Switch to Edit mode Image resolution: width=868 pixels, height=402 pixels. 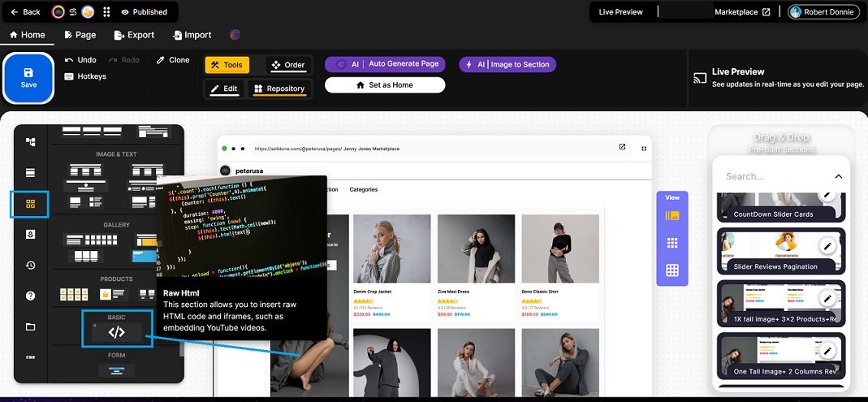pyautogui.click(x=224, y=89)
